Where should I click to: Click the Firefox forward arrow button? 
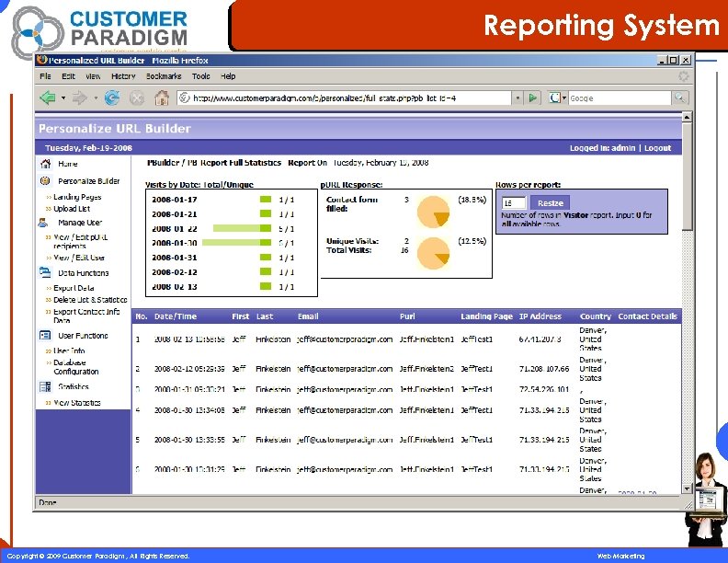pos(80,98)
